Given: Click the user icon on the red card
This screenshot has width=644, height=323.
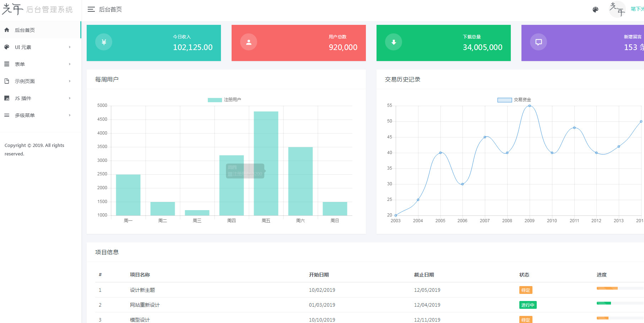Looking at the screenshot, I should [x=249, y=42].
